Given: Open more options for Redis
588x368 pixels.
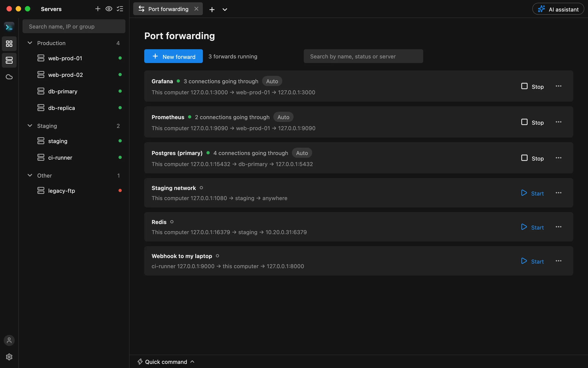Looking at the screenshot, I should pos(558,227).
